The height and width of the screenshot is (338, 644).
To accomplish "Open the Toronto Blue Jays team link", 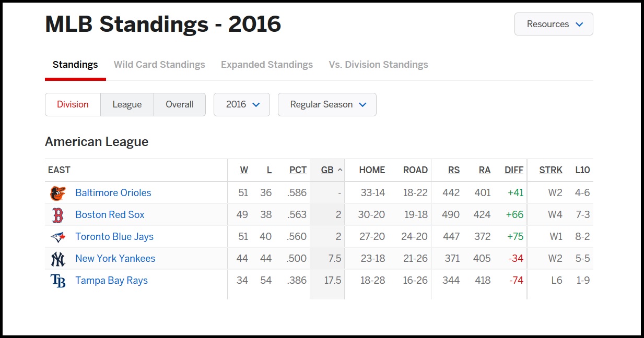I will 114,236.
